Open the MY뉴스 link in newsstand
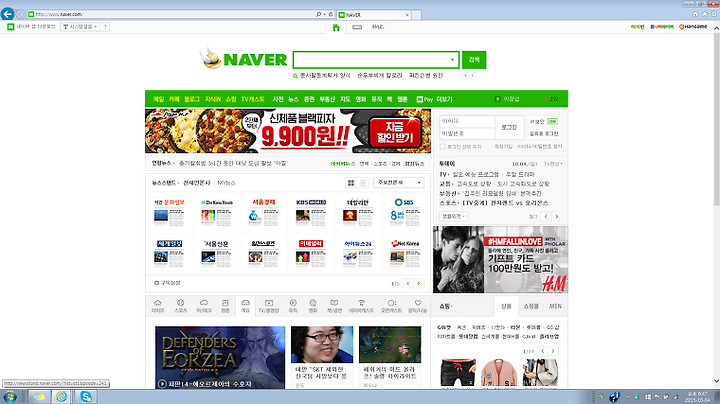 [x=226, y=183]
